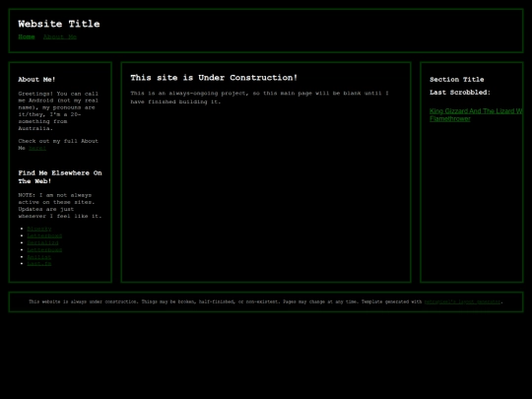532x399 pixels.
Task: Open the layout generator link in the footer
Action: [462, 301]
